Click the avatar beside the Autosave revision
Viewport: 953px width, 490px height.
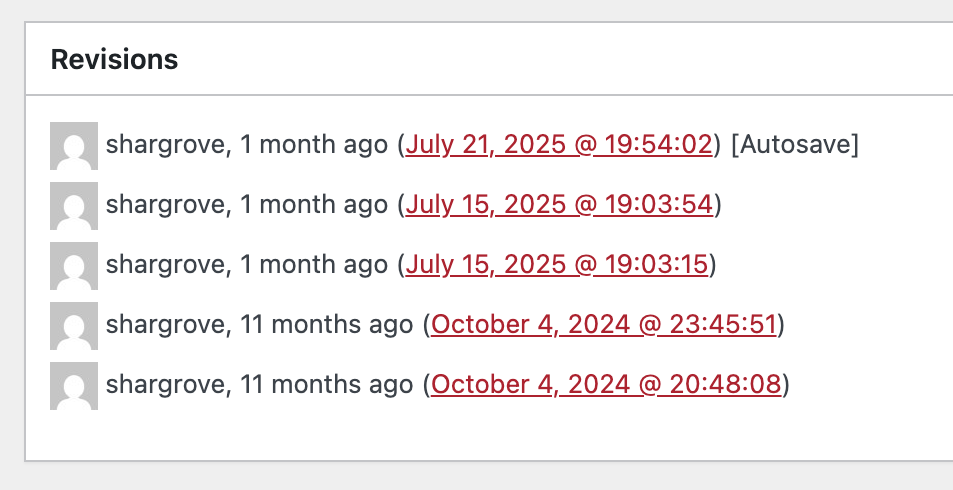[74, 146]
